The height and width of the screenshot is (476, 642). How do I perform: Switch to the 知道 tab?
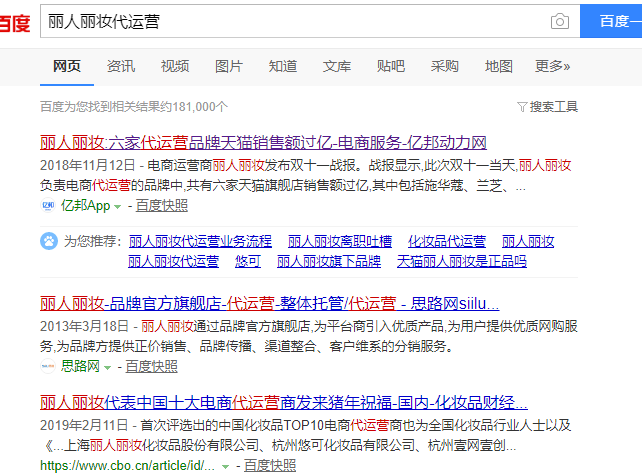click(x=283, y=66)
